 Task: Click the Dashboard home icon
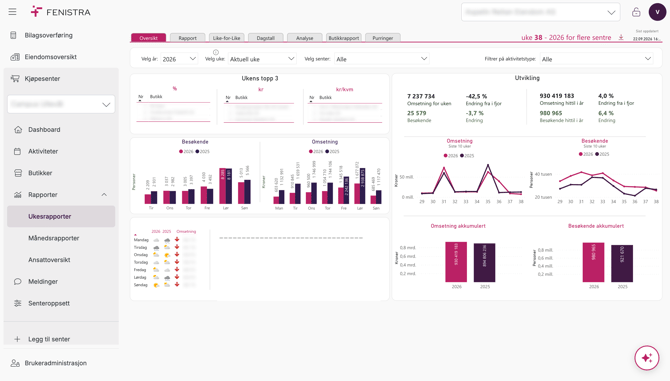(x=18, y=129)
